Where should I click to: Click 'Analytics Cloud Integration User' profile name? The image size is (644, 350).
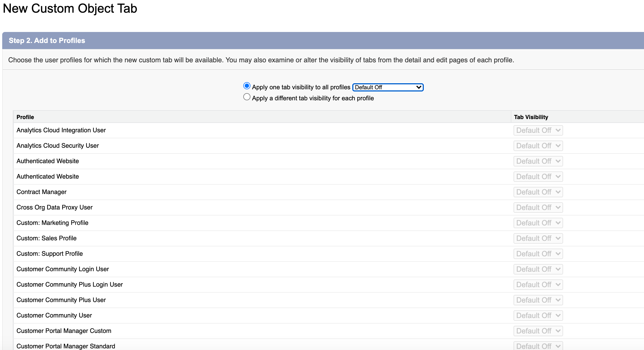pos(61,130)
